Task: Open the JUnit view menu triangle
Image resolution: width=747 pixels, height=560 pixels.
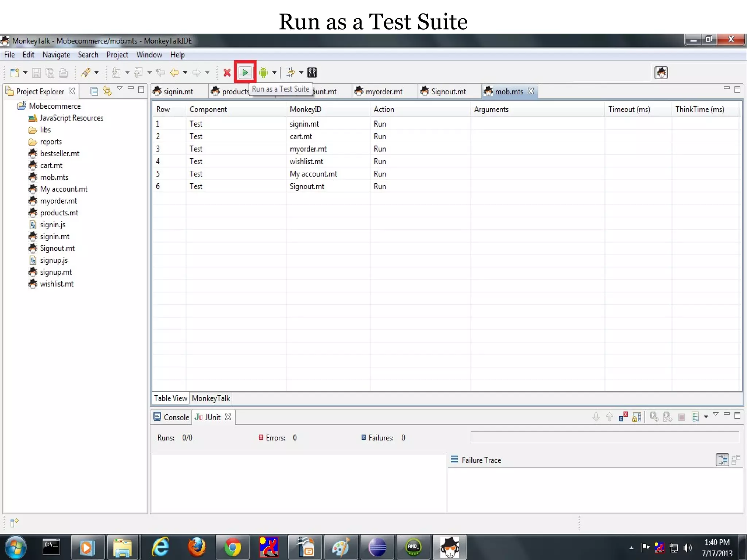Action: pos(716,414)
